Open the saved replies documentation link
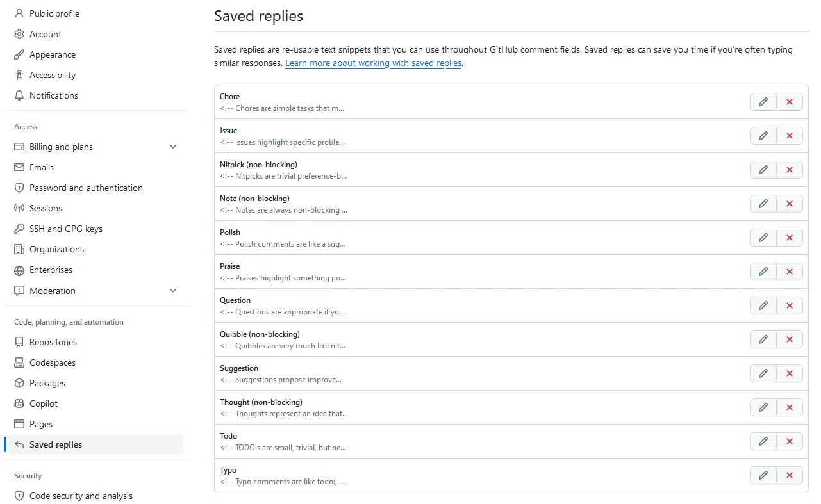Viewport: 821px width, 504px height. tap(373, 63)
